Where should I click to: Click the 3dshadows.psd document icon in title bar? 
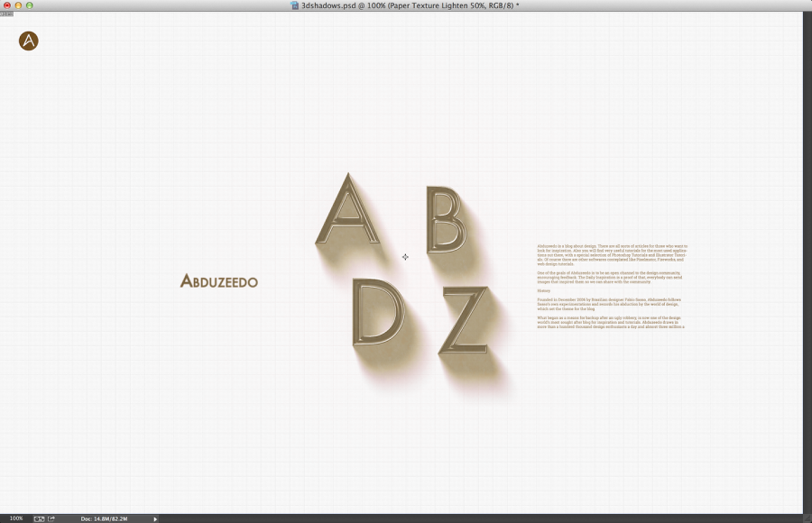tap(295, 5)
